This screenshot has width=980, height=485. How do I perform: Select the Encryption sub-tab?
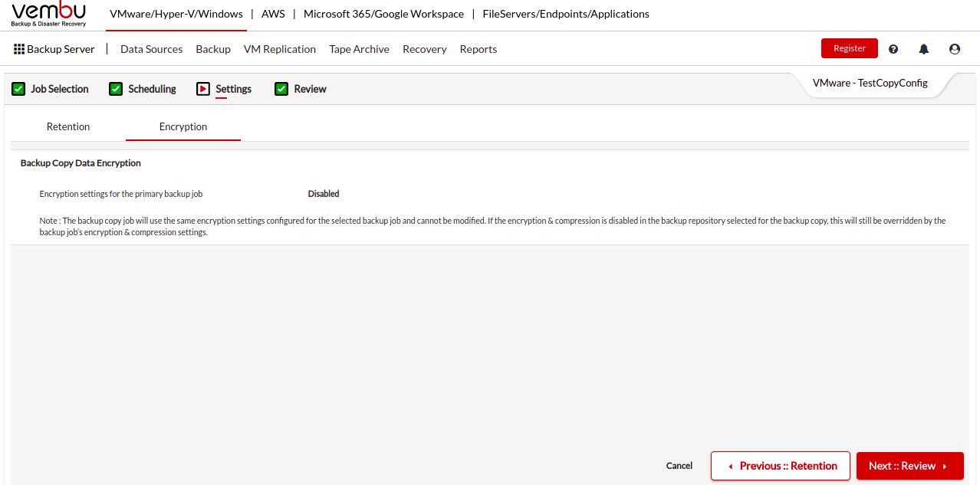(x=183, y=126)
